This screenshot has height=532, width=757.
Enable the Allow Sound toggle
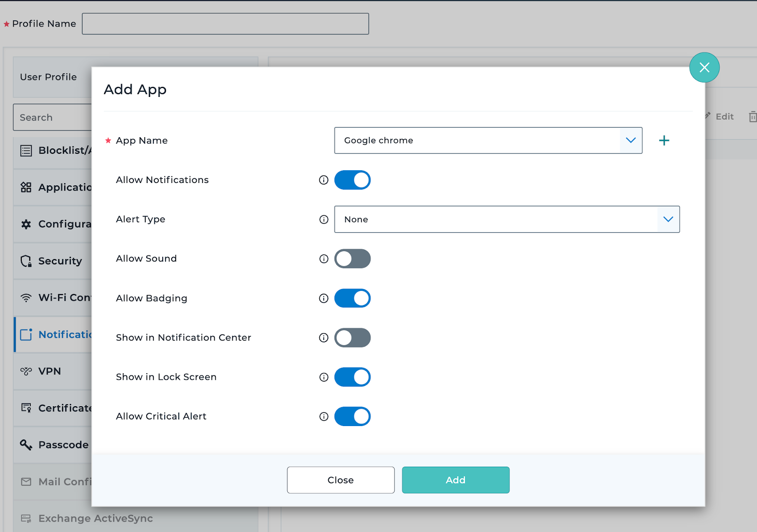pyautogui.click(x=352, y=259)
